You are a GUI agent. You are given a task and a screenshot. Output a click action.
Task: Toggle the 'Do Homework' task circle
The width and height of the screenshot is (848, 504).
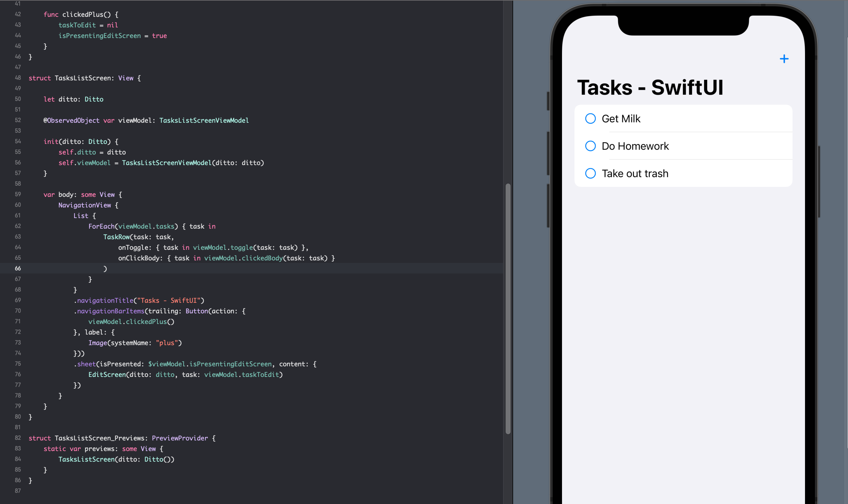pos(591,146)
